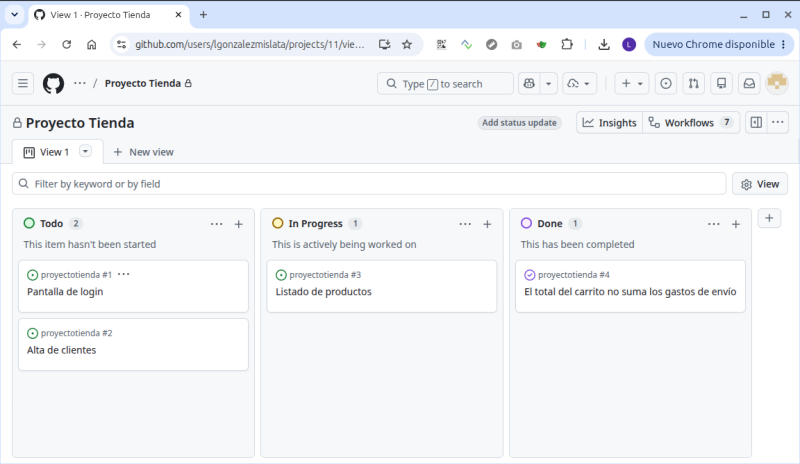This screenshot has height=464, width=800.
Task: Open the Todo column options ellipsis
Action: point(216,224)
